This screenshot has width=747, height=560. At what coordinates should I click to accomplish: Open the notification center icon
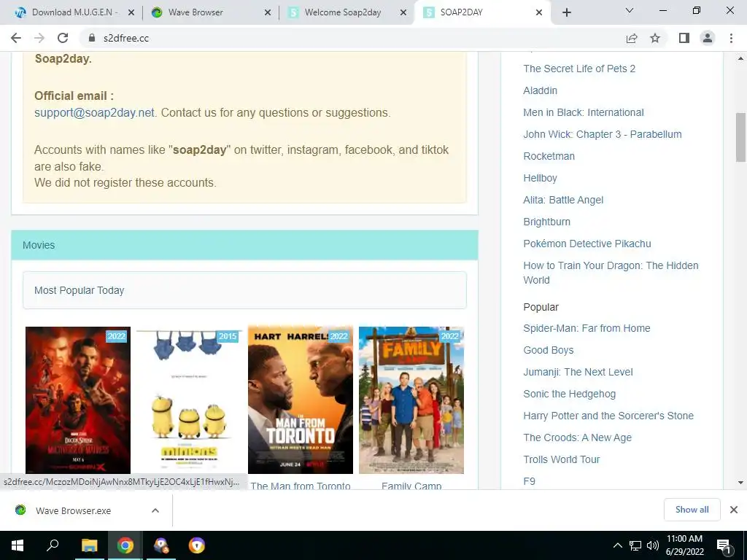coord(724,545)
